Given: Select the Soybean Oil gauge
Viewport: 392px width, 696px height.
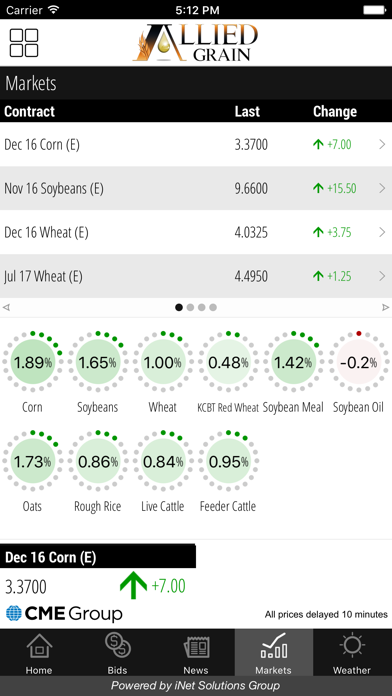Looking at the screenshot, I should [359, 363].
